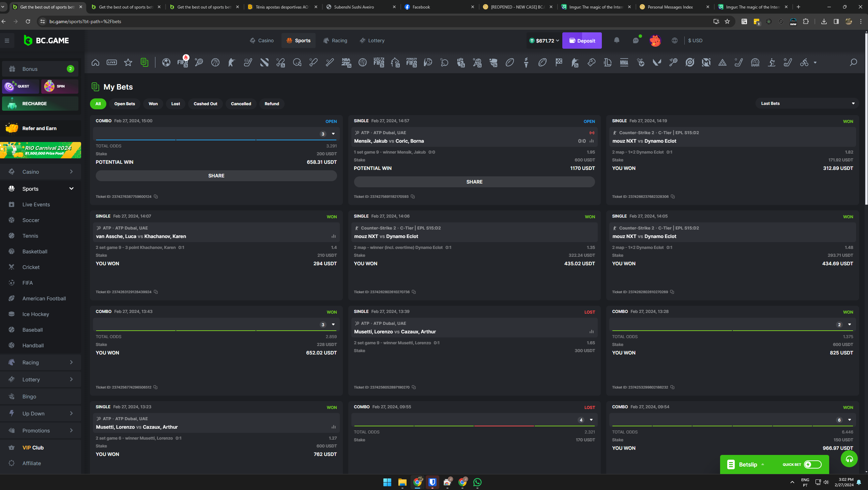This screenshot has height=490, width=868.
Task: Open the Bonus sidebar item
Action: [40, 69]
